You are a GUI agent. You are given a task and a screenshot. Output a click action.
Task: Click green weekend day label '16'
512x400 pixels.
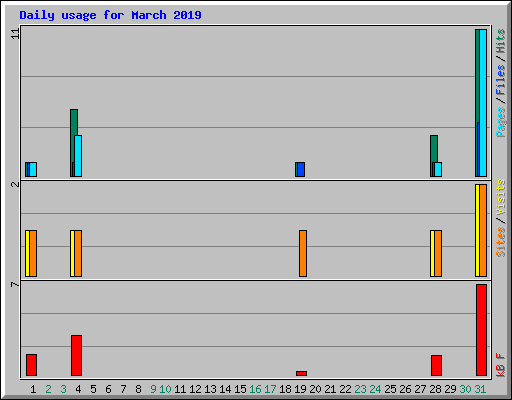(255, 389)
